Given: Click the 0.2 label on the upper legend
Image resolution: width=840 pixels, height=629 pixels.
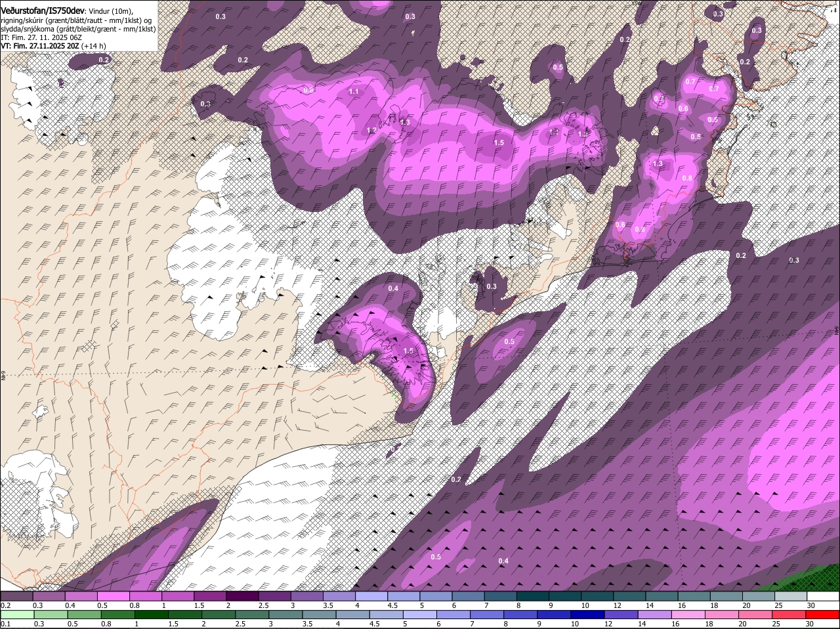Looking at the screenshot, I should coord(5,605).
